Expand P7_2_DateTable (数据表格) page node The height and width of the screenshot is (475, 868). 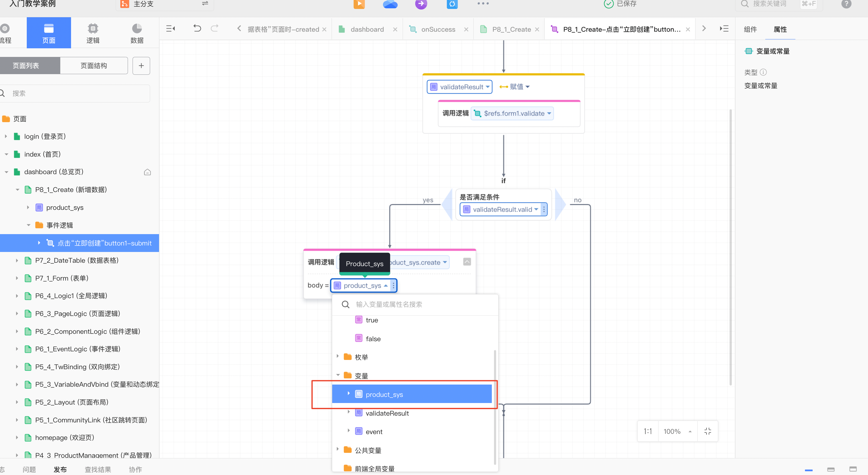[x=17, y=260]
